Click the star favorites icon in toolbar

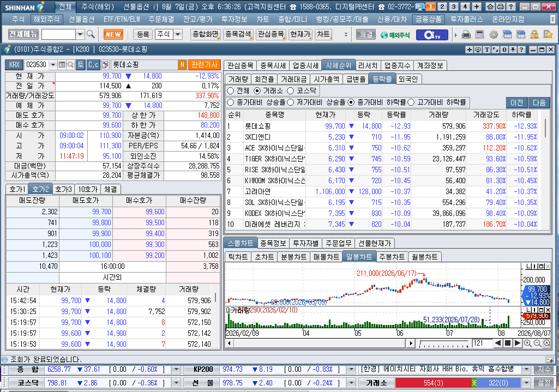548,34
